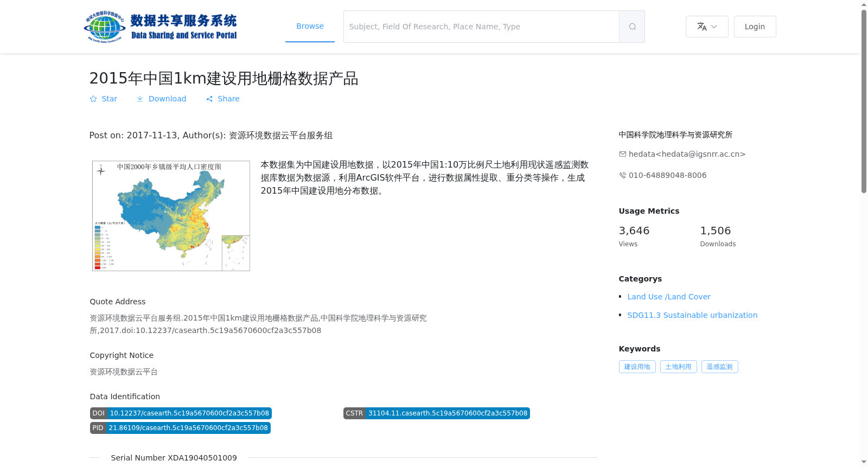Click the hedata email address
This screenshot has width=868, height=467.
tap(687, 154)
